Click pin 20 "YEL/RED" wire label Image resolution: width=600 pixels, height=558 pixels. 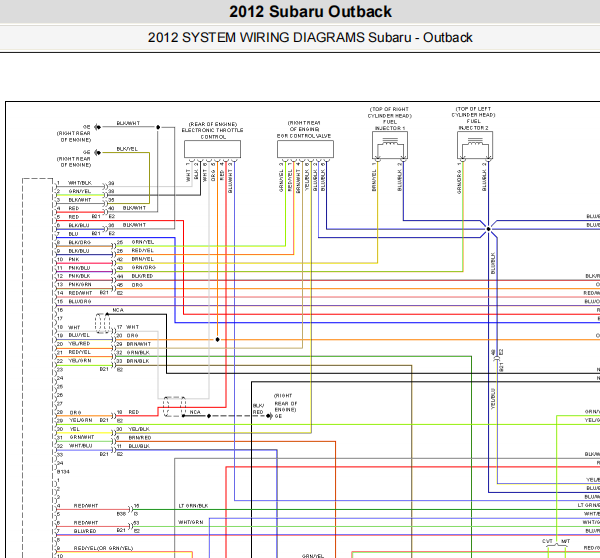click(79, 344)
